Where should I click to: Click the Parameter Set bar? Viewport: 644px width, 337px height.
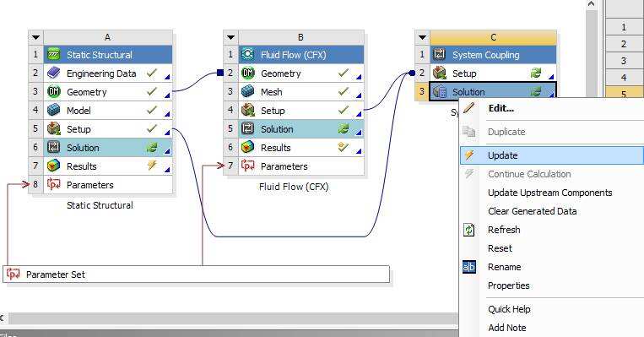[197, 274]
